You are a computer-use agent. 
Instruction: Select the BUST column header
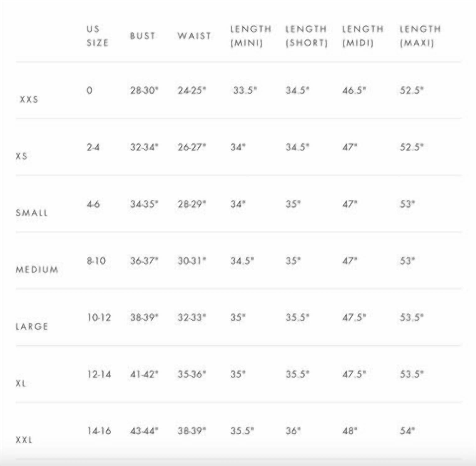coord(142,36)
